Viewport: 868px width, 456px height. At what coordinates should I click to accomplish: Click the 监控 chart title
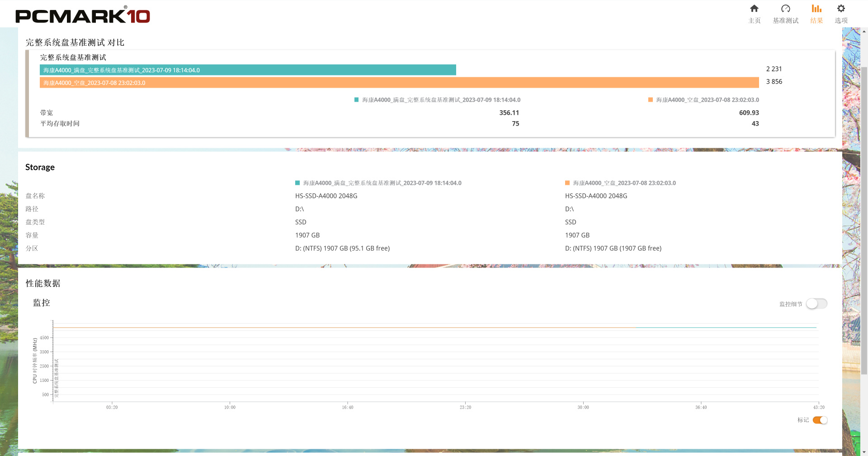point(42,303)
